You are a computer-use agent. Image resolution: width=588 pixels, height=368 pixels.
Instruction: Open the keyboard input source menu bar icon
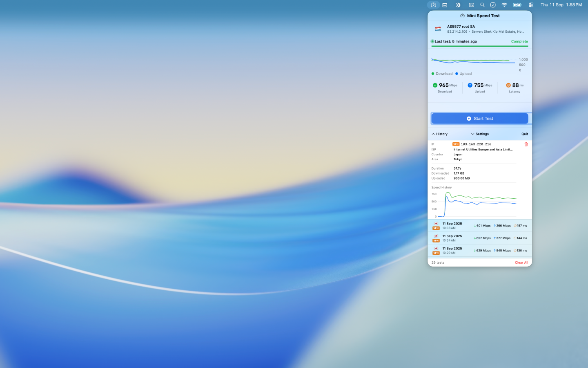[x=471, y=5]
